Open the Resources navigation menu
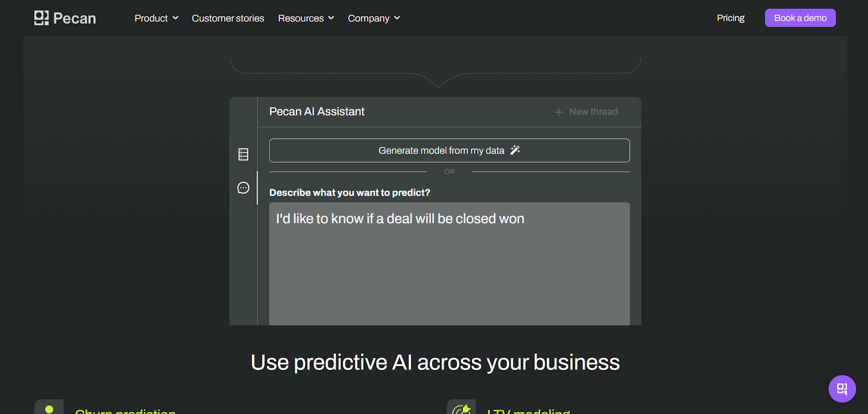868x414 pixels. point(306,18)
